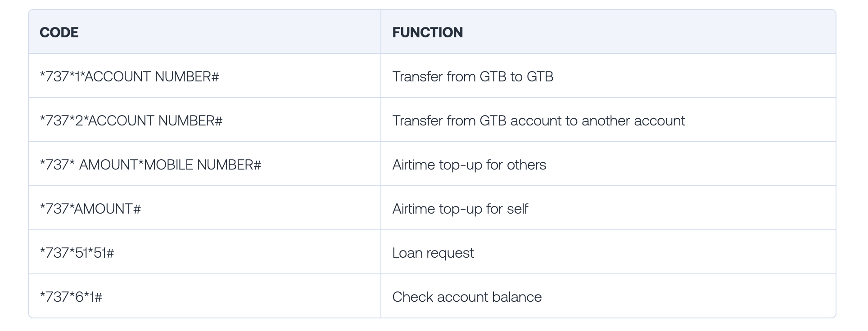
Task: Click the 'Loan request' function cell
Action: click(433, 253)
